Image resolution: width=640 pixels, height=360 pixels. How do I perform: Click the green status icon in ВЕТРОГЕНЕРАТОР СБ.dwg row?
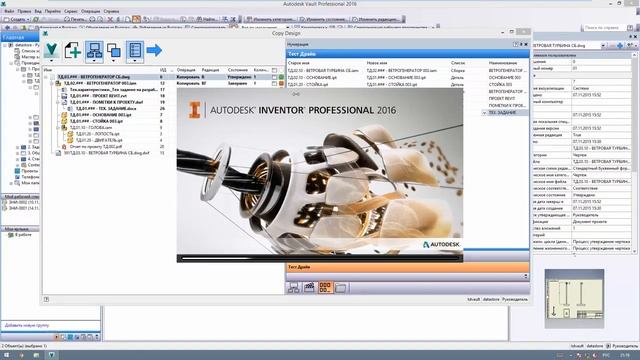click(x=281, y=77)
